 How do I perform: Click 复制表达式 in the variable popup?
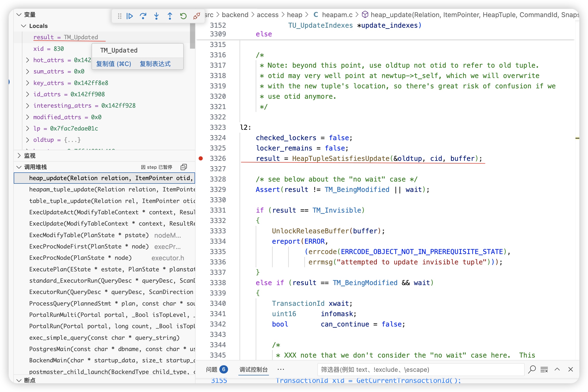[x=155, y=64]
